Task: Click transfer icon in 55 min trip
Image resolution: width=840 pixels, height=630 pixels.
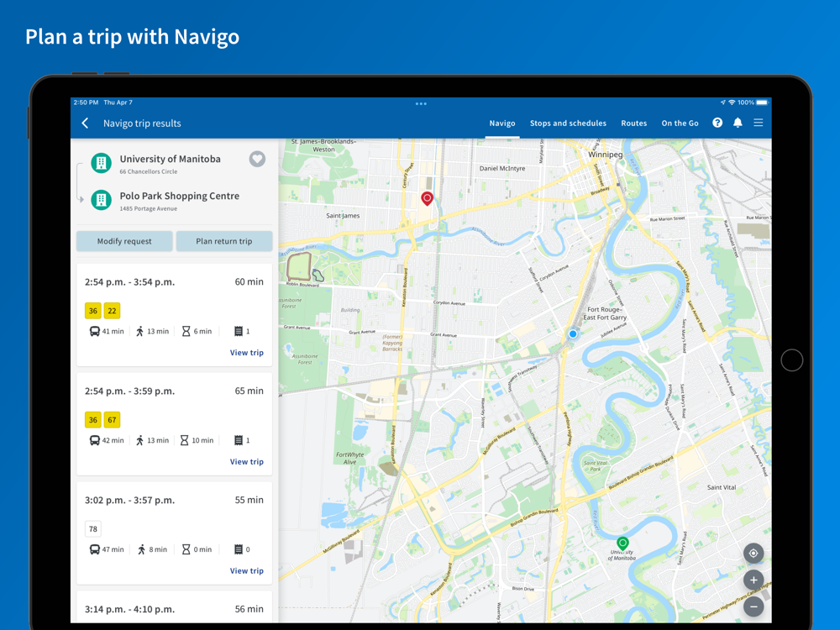Action: tap(239, 549)
